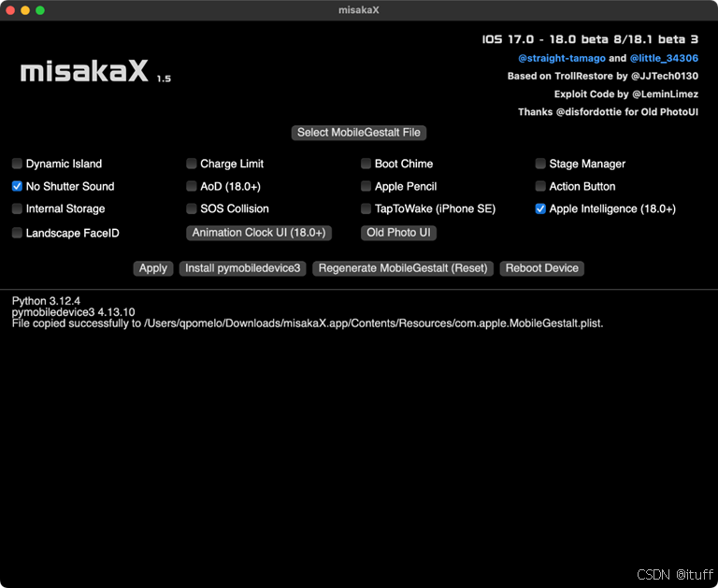Image resolution: width=718 pixels, height=588 pixels.
Task: Click the green zoom window button
Action: [x=40, y=10]
